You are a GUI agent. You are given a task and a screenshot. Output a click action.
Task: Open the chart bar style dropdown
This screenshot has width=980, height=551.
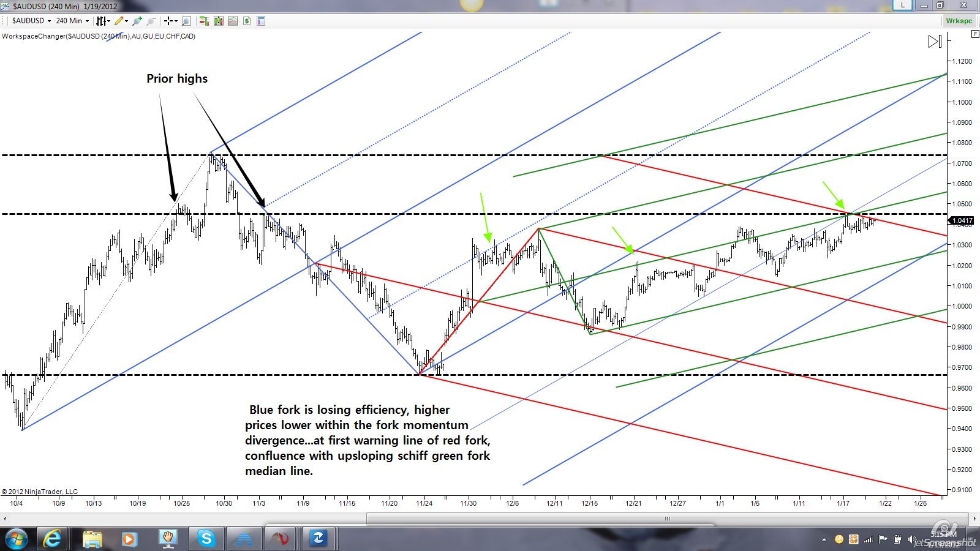click(102, 21)
